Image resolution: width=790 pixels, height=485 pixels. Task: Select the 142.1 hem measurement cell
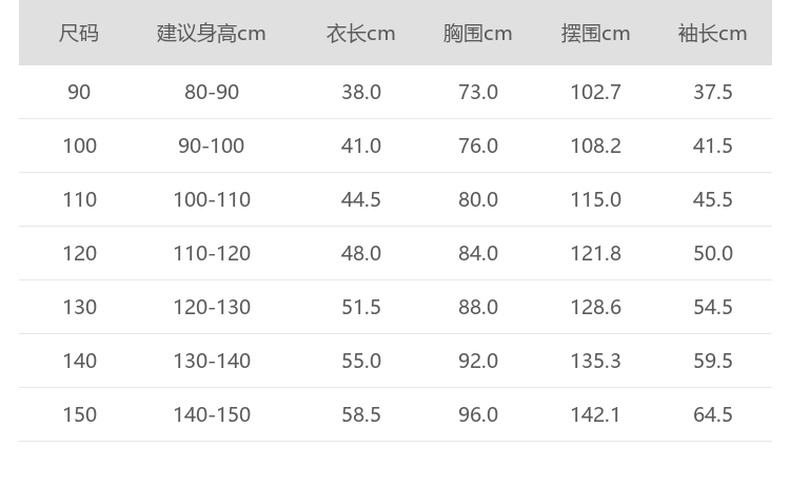(595, 415)
